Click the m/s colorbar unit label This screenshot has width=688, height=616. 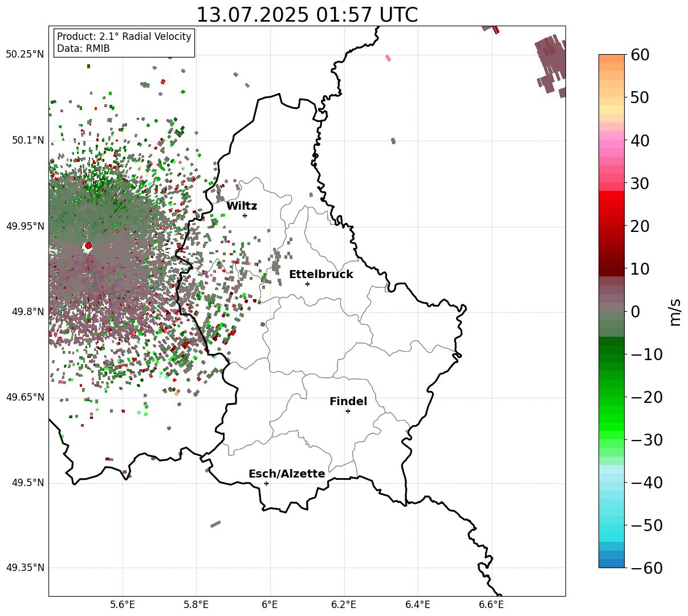[x=675, y=311]
